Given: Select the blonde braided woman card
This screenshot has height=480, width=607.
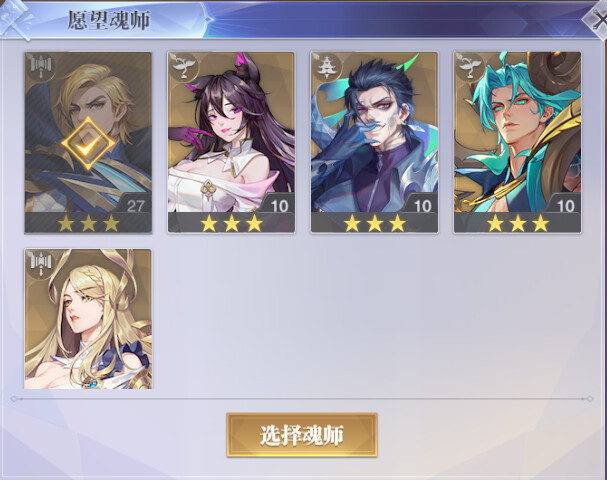Looking at the screenshot, I should tap(88, 319).
